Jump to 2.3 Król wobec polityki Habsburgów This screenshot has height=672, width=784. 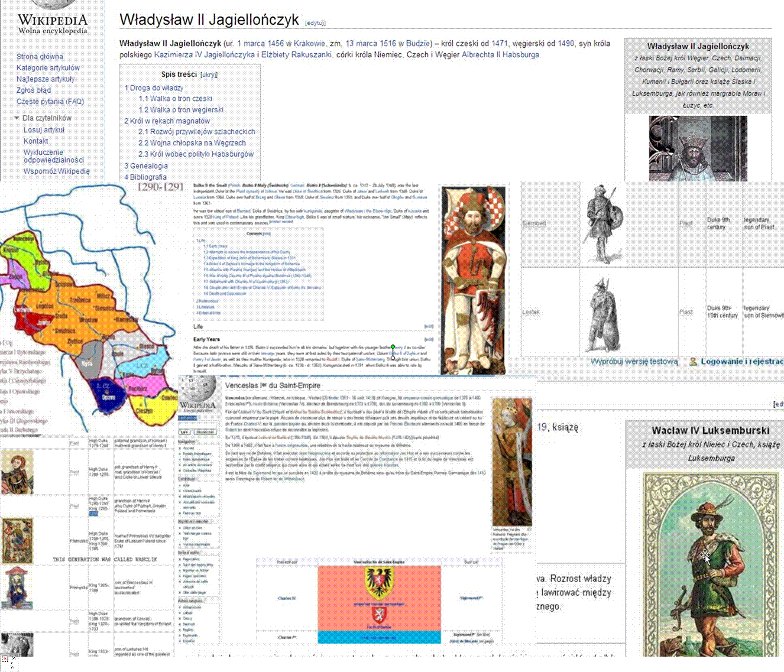[196, 154]
